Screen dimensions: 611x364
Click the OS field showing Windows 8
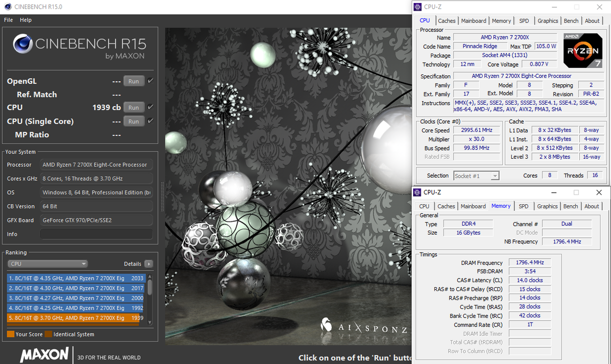pyautogui.click(x=96, y=193)
